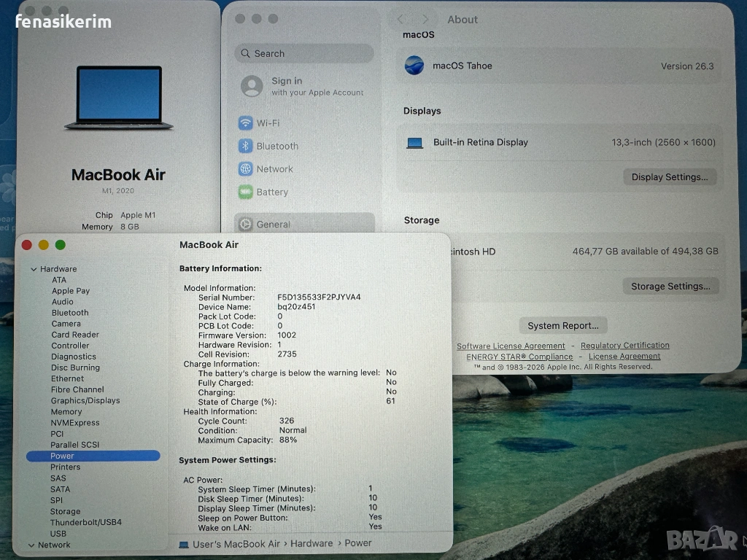Select Diagnostics in Hardware list
747x560 pixels.
[x=74, y=357]
